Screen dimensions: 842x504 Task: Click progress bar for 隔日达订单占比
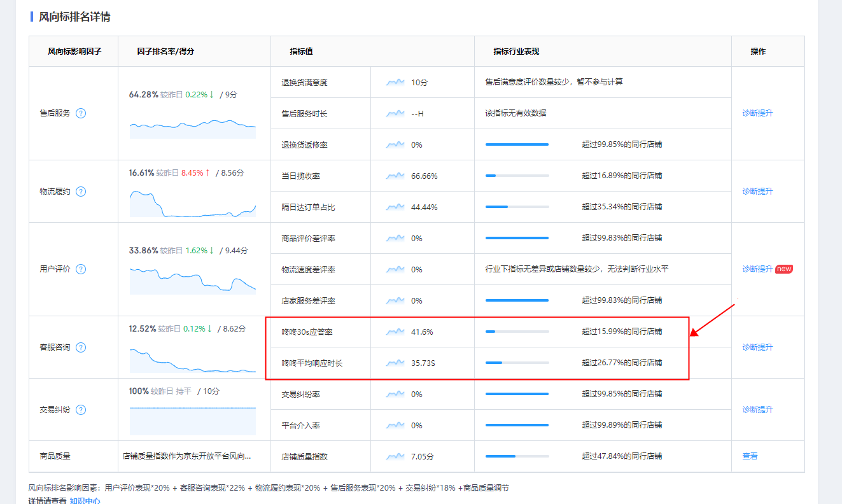pos(517,207)
